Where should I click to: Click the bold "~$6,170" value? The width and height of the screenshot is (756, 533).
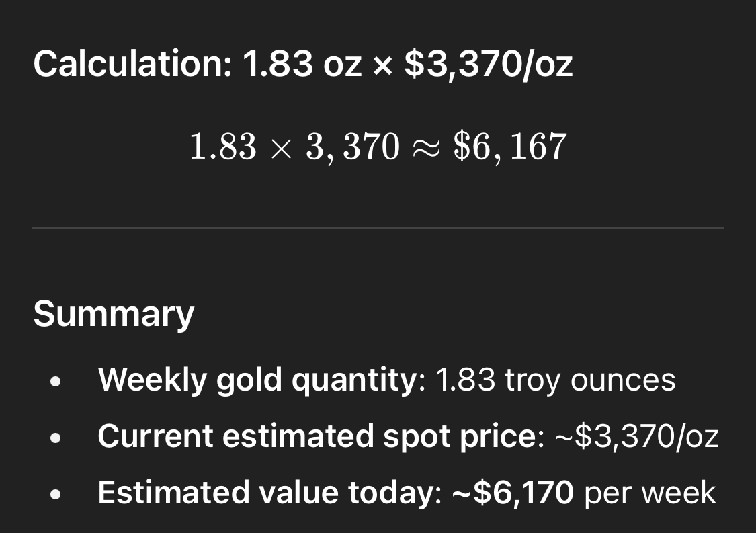[513, 493]
